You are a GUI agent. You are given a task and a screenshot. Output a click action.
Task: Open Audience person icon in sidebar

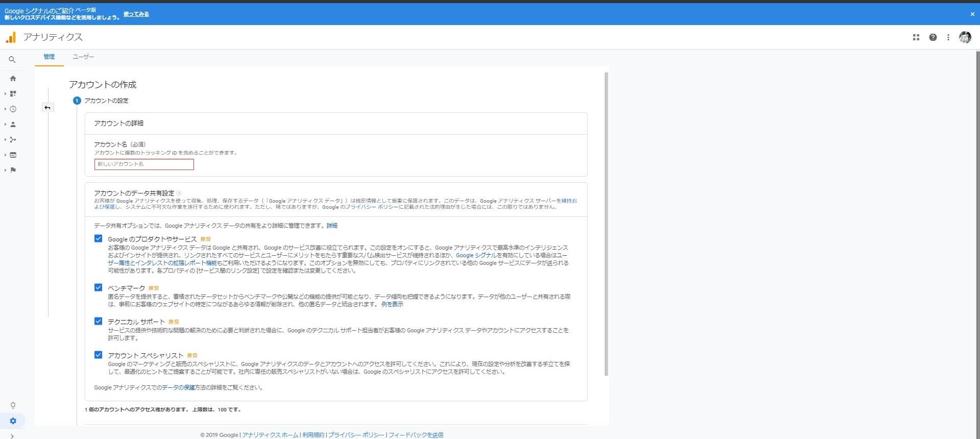coord(13,125)
